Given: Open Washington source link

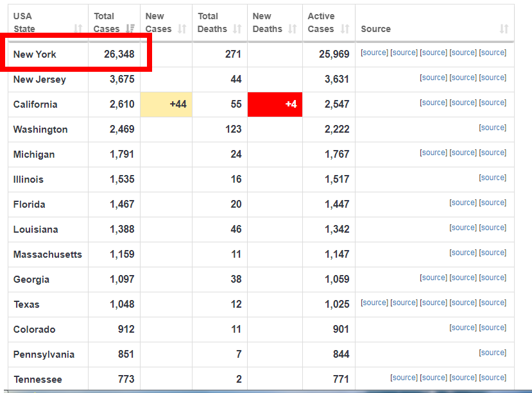Looking at the screenshot, I should coord(493,128).
